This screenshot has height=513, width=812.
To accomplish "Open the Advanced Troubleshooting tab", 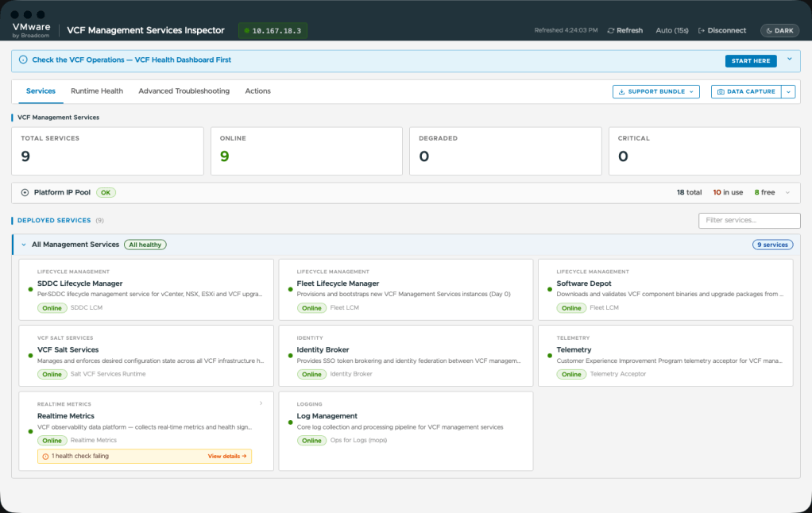I will (184, 91).
